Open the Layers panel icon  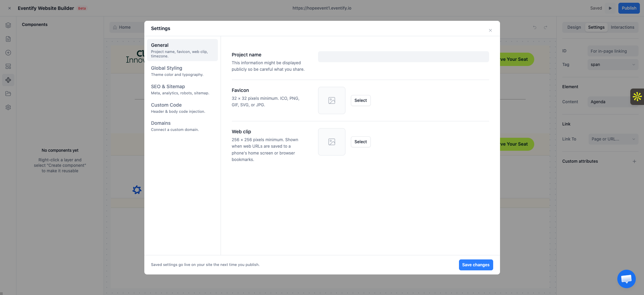click(x=8, y=25)
